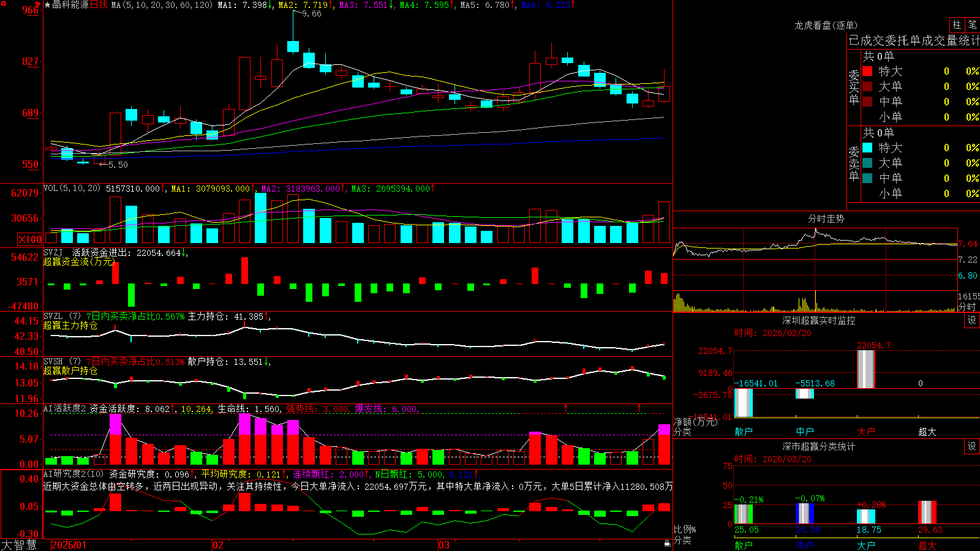Viewport: 980px width, 551px height.
Task: Click the 超赢散户持仓 label
Action: coord(70,371)
